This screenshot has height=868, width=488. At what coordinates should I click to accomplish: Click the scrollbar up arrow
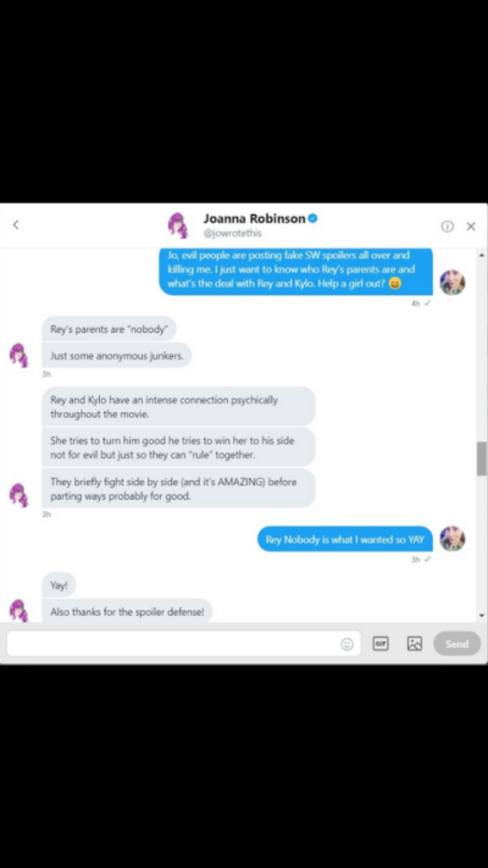point(481,255)
